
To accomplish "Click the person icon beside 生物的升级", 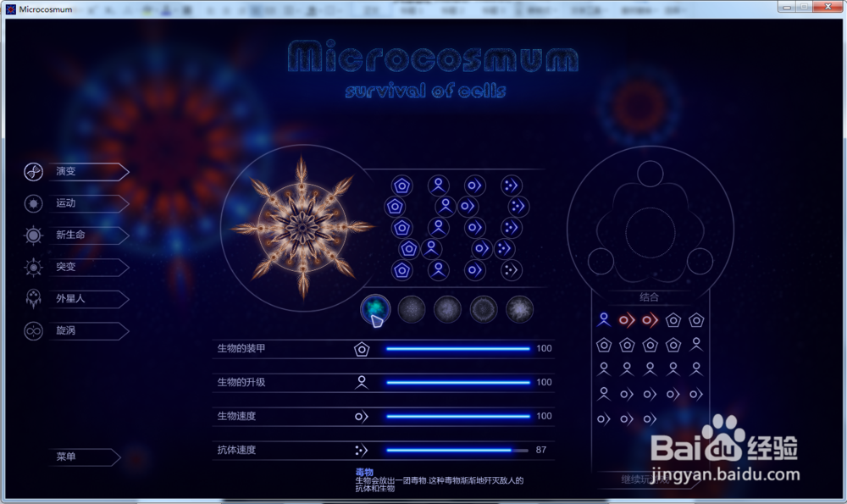I will click(x=362, y=383).
